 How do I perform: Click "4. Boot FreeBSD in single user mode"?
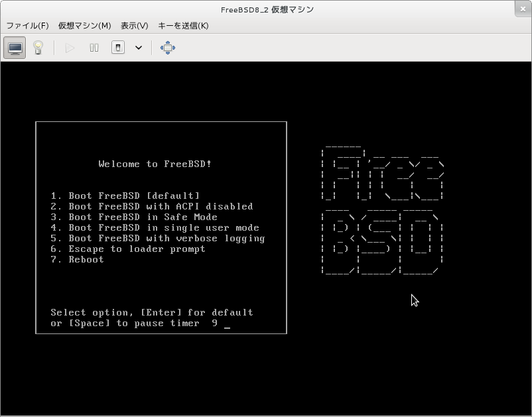tap(155, 227)
